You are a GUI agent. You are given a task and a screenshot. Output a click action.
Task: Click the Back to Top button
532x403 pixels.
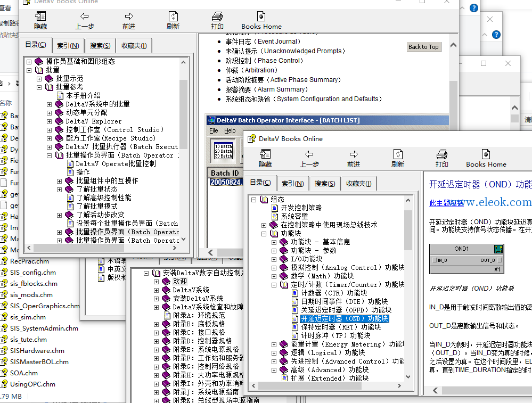point(423,47)
